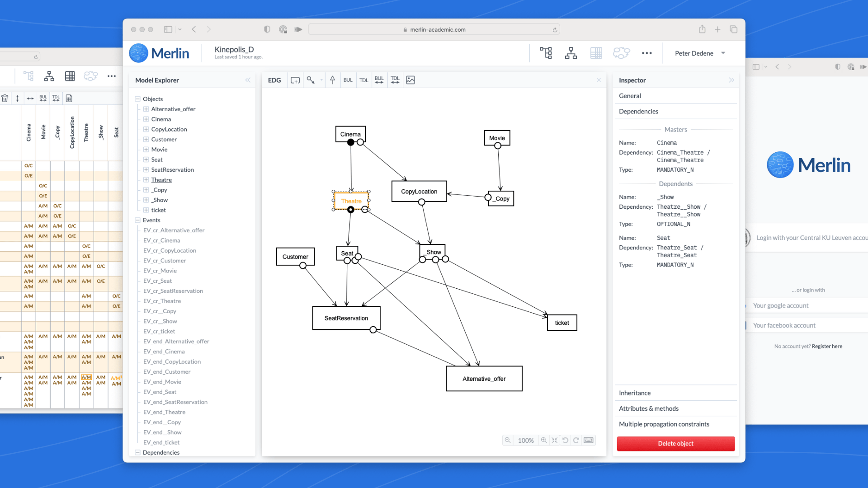Toggle TDL layout in EDG toolbar
Screen dimensions: 868x488
tap(364, 80)
